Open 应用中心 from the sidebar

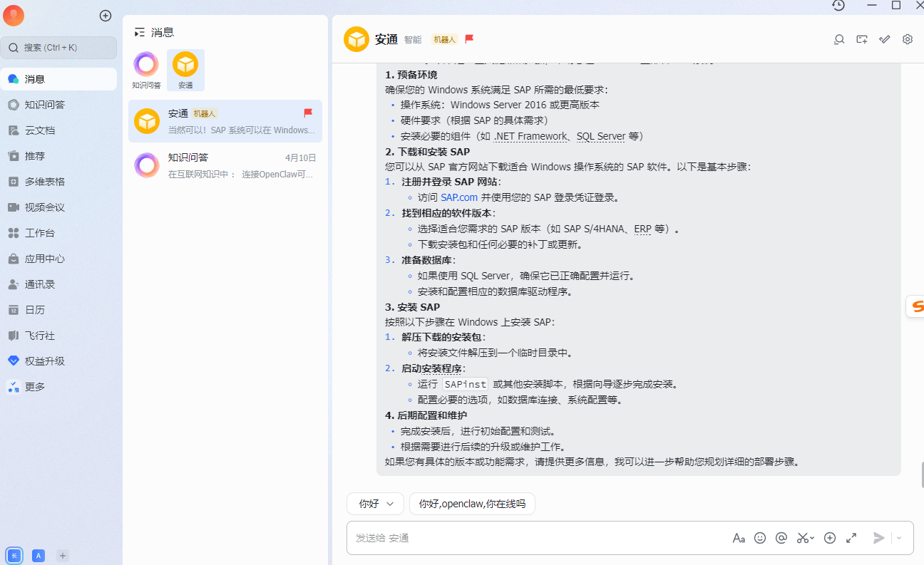coord(59,259)
